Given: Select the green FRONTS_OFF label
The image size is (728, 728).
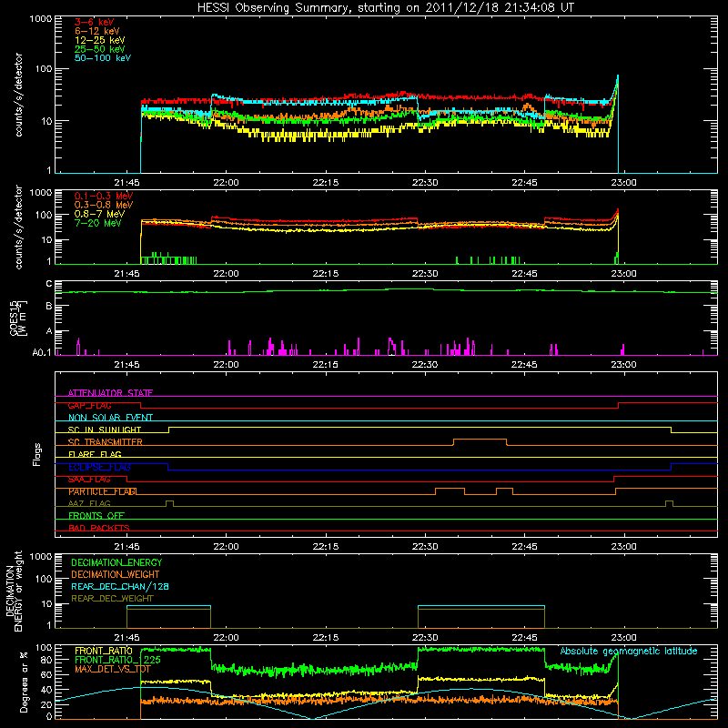Looking at the screenshot, I should point(96,516).
